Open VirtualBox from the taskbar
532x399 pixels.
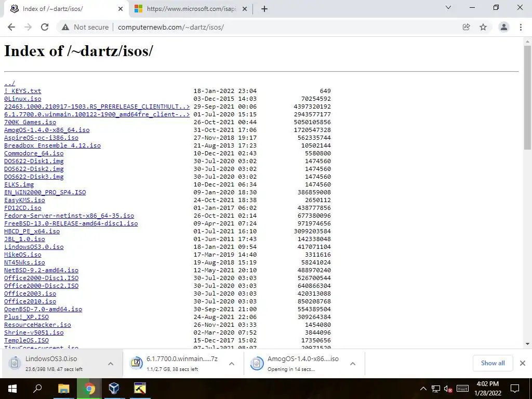tap(114, 389)
